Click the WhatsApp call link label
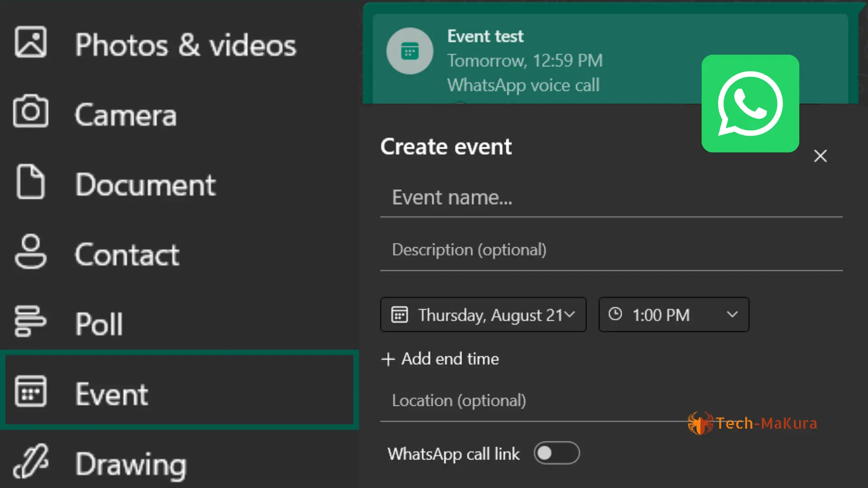The image size is (868, 488). (453, 454)
